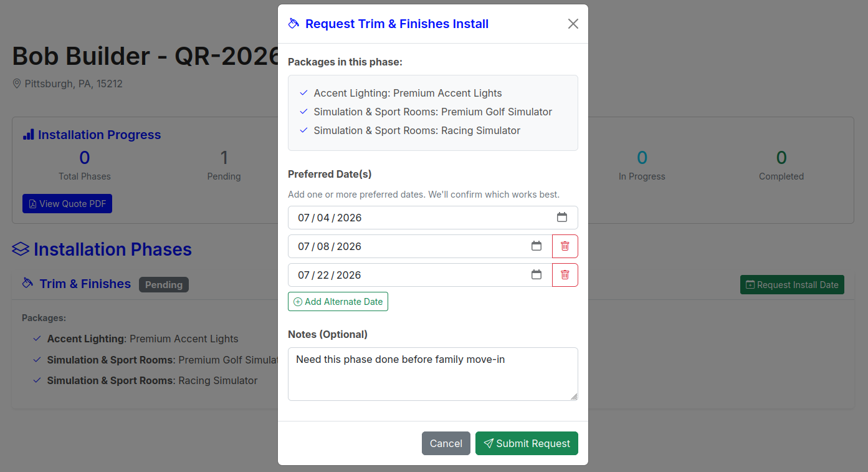Click the Installation Phases layers icon
868x472 pixels.
pyautogui.click(x=21, y=249)
